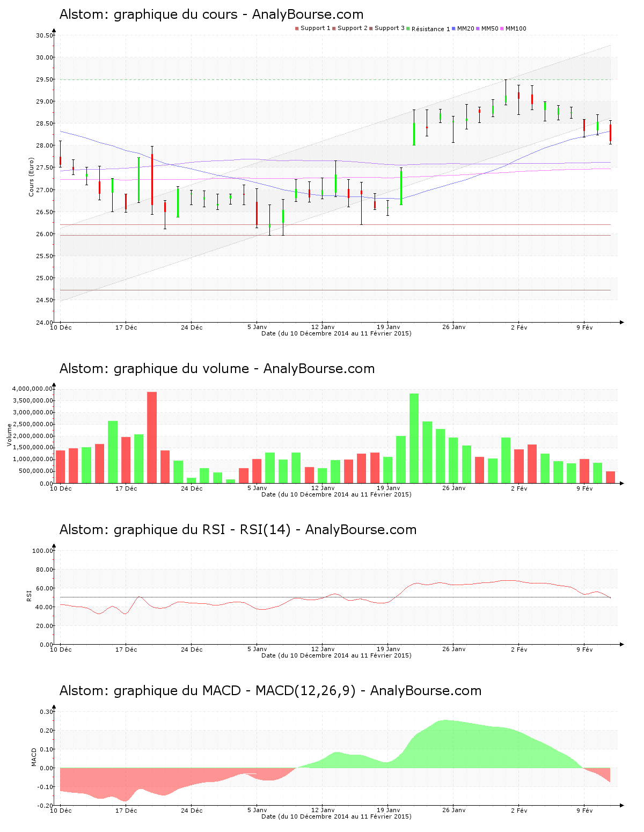The width and height of the screenshot is (644, 832).
Task: Click '9 Fév' under the MACD chart
Action: coord(584,811)
